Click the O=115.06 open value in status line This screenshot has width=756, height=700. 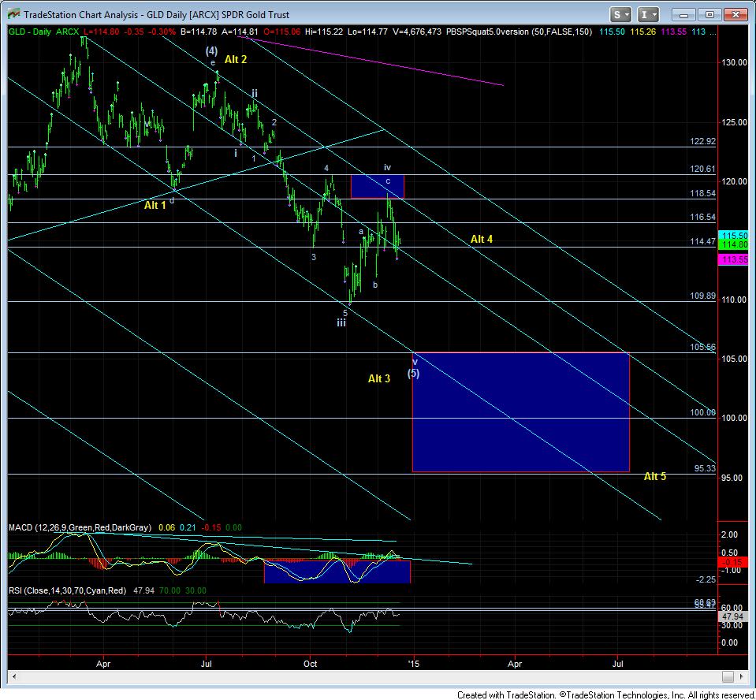(x=281, y=32)
